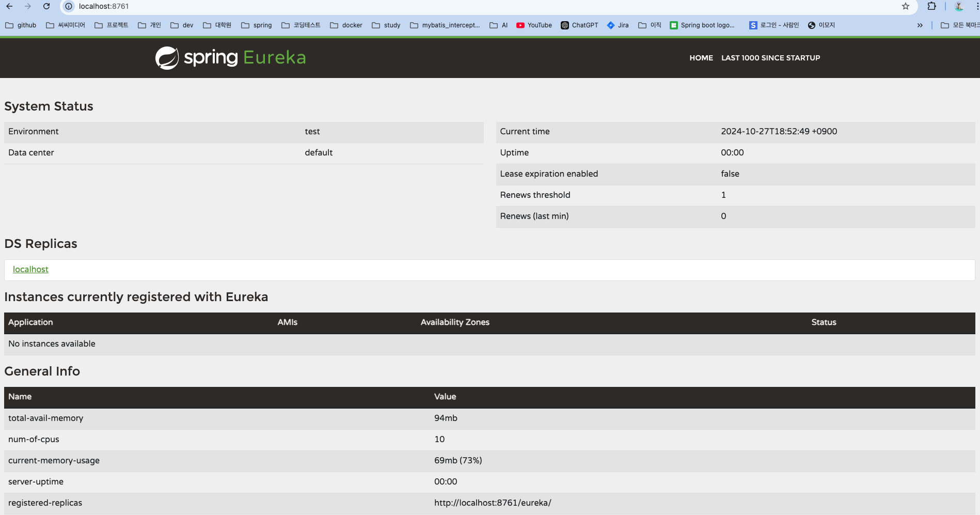Open the study bookmark folder
The height and width of the screenshot is (515, 980).
point(386,25)
